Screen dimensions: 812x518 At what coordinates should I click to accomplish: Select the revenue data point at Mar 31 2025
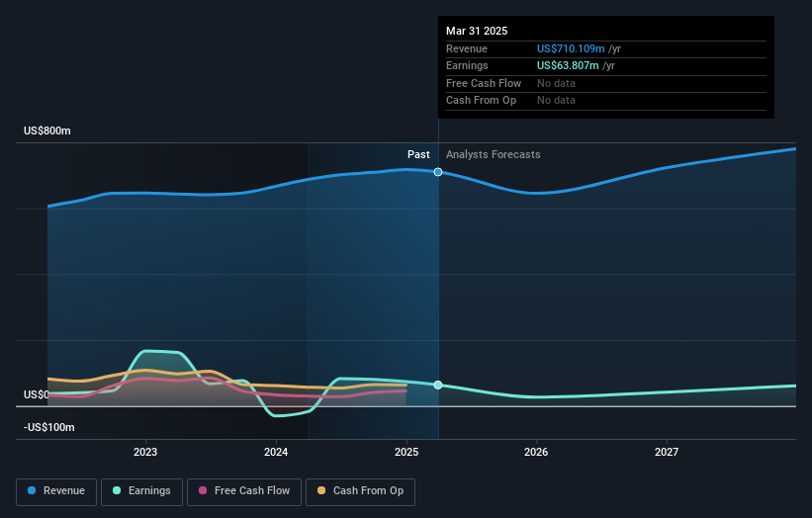coord(438,172)
